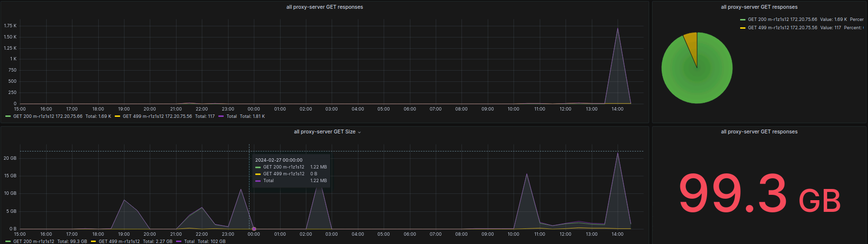Click the purple Total swatch in top-left legend
The width and height of the screenshot is (868, 244).
coord(221,116)
